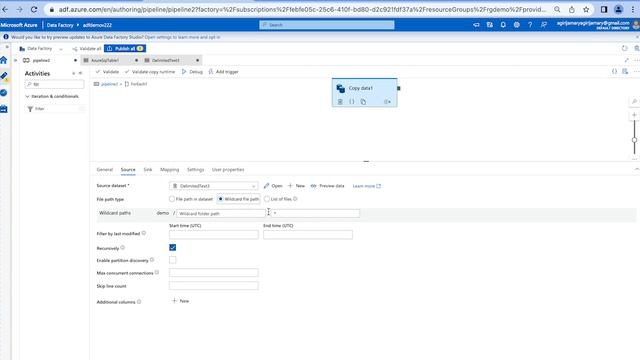
Task: Switch to the User properties tab
Action: [x=228, y=169]
